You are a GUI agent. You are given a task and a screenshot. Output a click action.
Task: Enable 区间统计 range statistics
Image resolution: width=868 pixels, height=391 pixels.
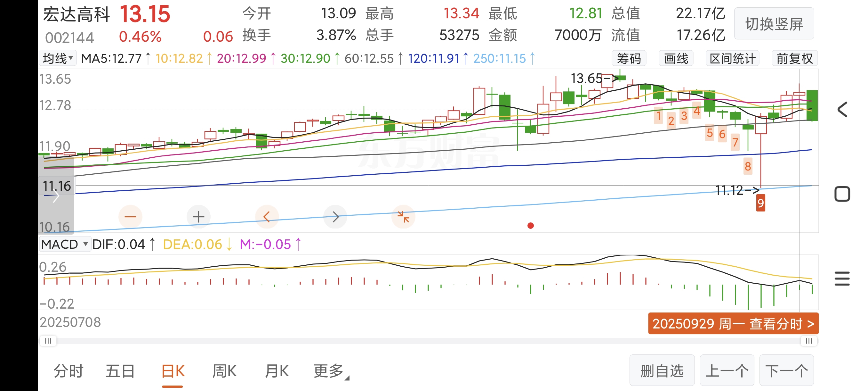click(x=732, y=59)
